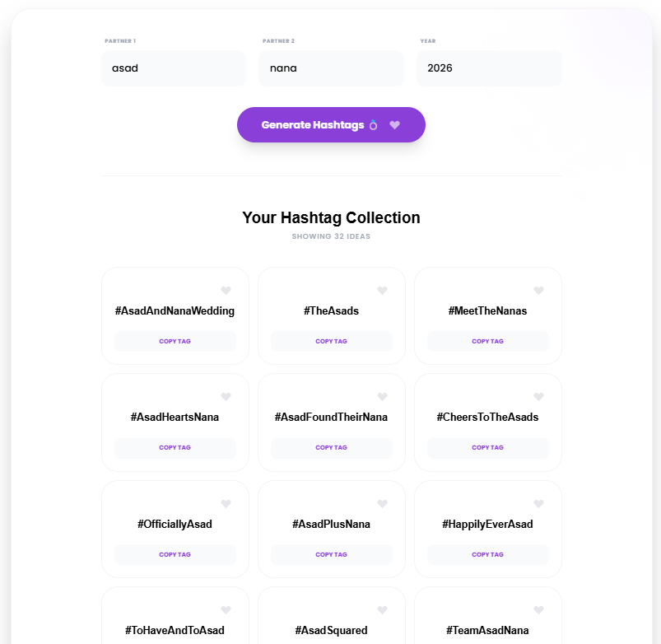Toggle the heart on #HappilyEverAsad
The width and height of the screenshot is (661, 644).
pyautogui.click(x=538, y=504)
